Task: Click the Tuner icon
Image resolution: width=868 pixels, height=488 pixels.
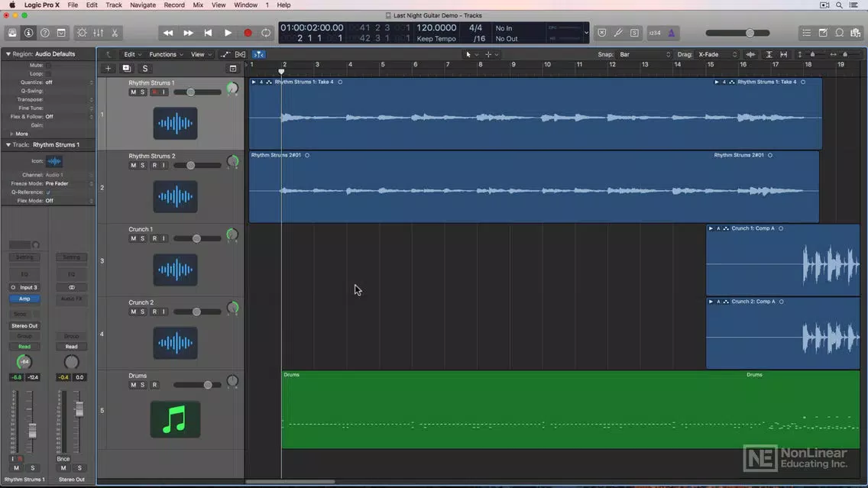Action: [618, 33]
